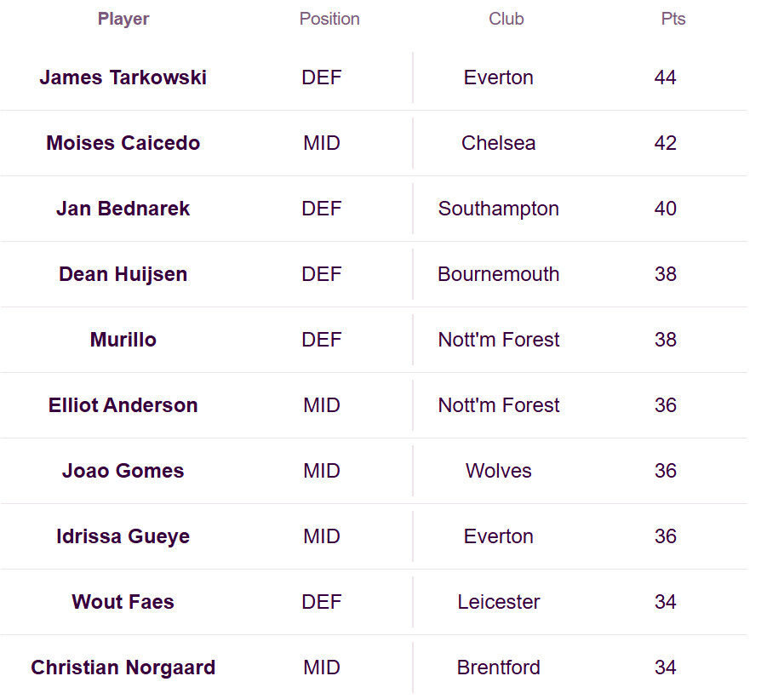Select Bournemouth club cell
This screenshot has width=784, height=699.
pyautogui.click(x=499, y=274)
